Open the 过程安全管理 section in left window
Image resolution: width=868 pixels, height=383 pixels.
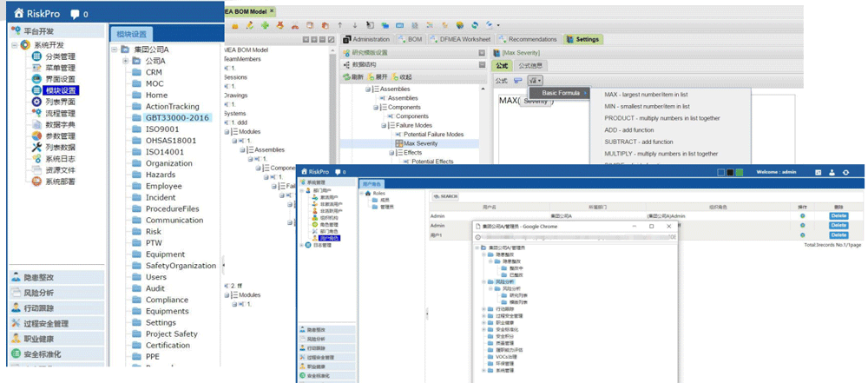click(x=57, y=323)
